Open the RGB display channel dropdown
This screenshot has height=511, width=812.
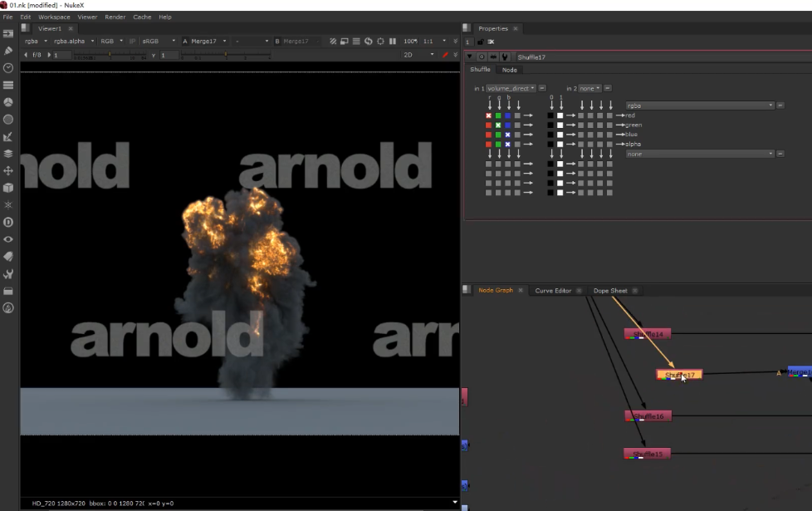(111, 41)
